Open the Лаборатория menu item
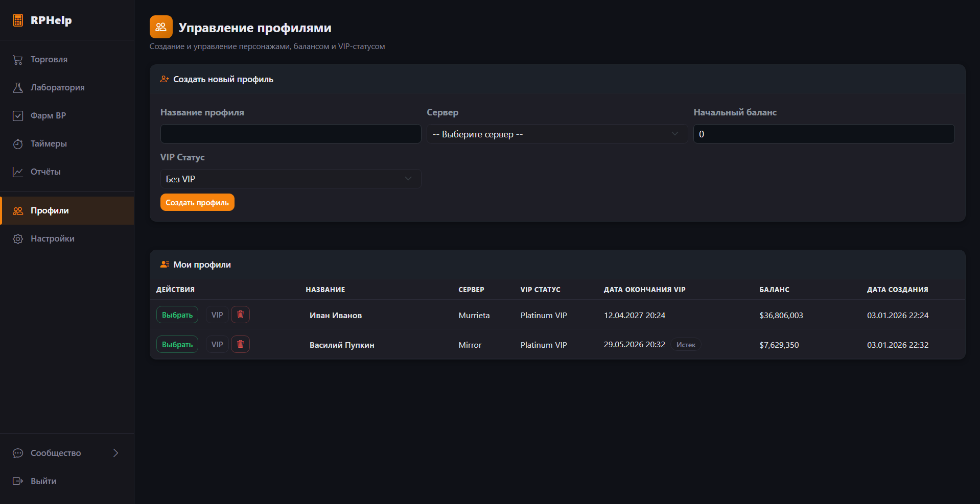The width and height of the screenshot is (980, 504). (x=67, y=88)
